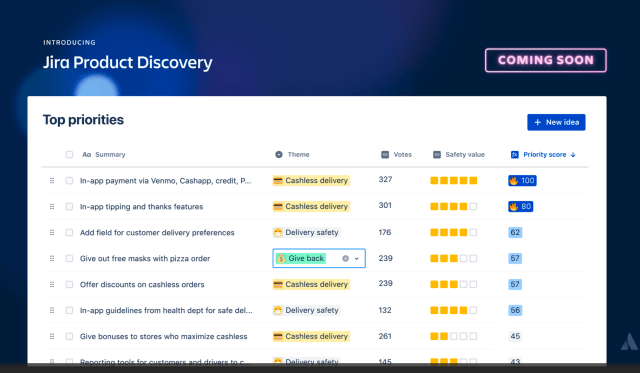
Task: Click the Safety value column header
Action: point(465,155)
